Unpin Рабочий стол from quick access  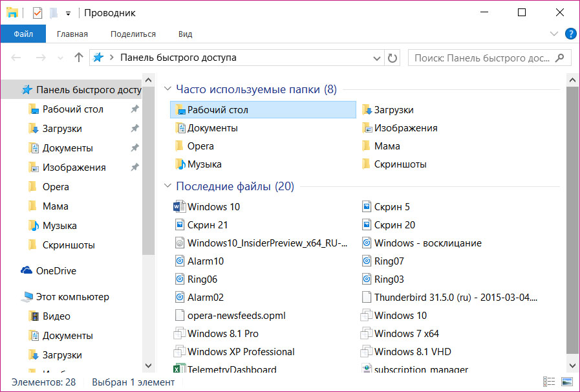pyautogui.click(x=134, y=109)
